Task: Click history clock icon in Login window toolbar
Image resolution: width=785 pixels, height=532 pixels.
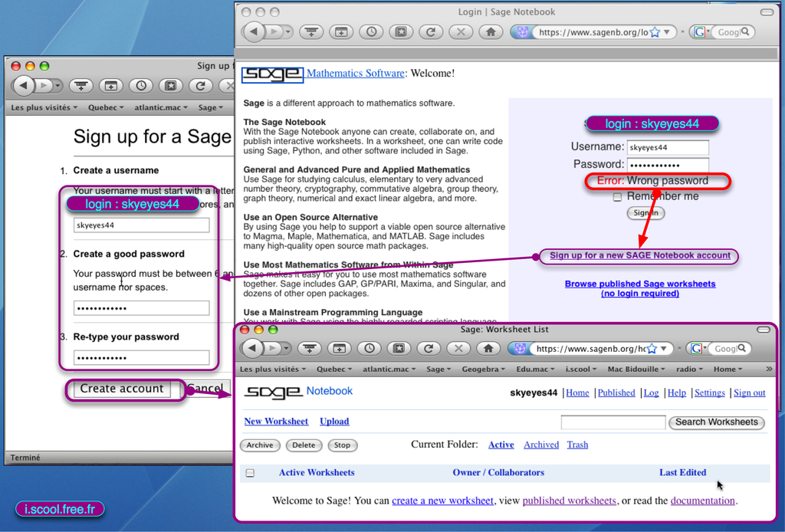Action: coord(371,32)
